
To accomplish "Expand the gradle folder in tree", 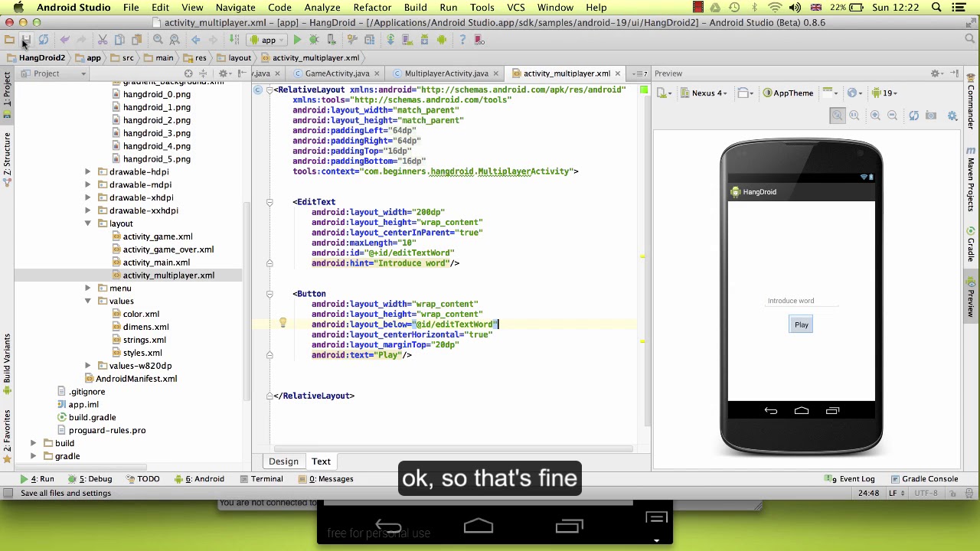I will [33, 456].
